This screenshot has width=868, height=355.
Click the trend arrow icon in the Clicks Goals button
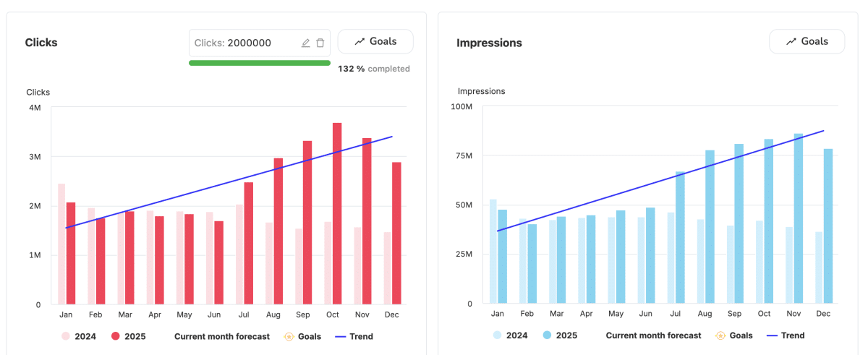359,42
